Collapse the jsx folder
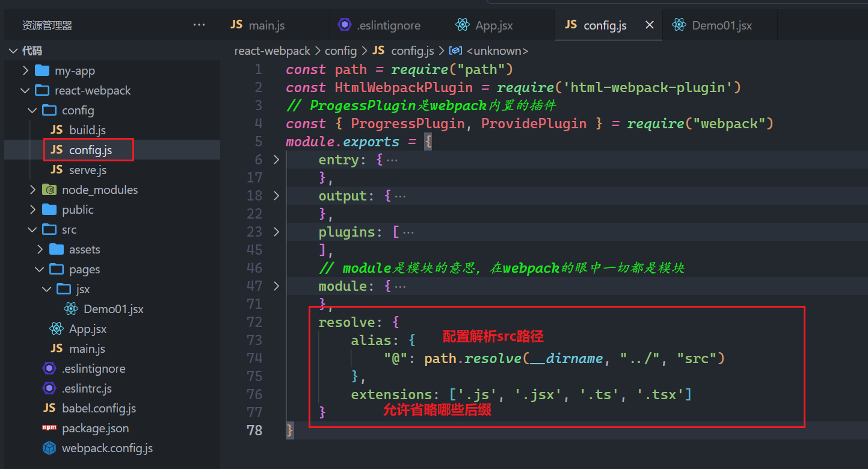868x469 pixels. coord(46,289)
